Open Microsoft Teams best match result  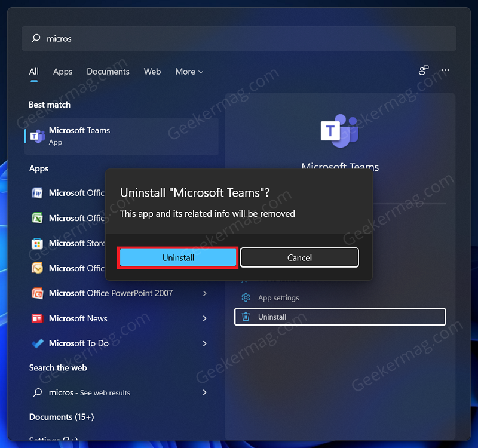[x=121, y=136]
